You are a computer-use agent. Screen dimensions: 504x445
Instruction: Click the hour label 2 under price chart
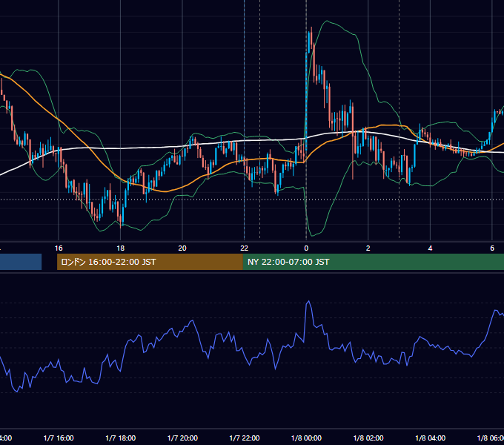click(368, 248)
